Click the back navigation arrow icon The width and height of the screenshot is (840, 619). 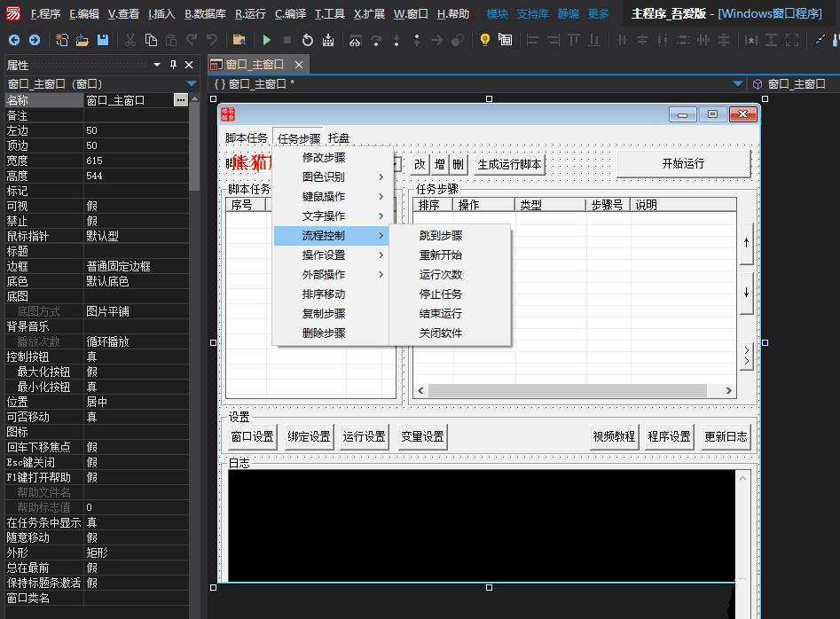click(x=12, y=40)
